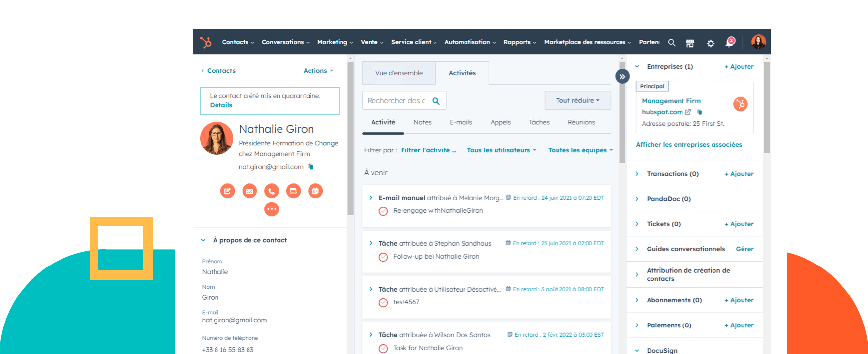Check off the test4567 task
The width and height of the screenshot is (868, 354).
[x=383, y=303]
